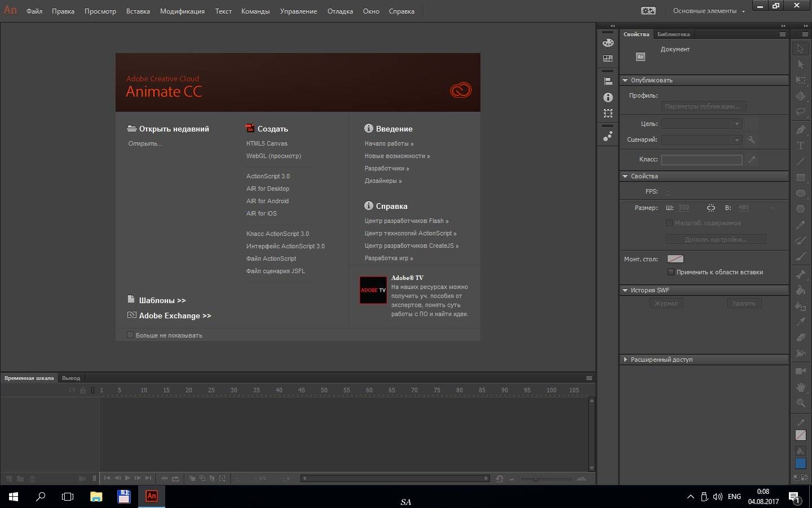
Task: Check 'Больше не показывать' checkbox
Action: tap(130, 335)
